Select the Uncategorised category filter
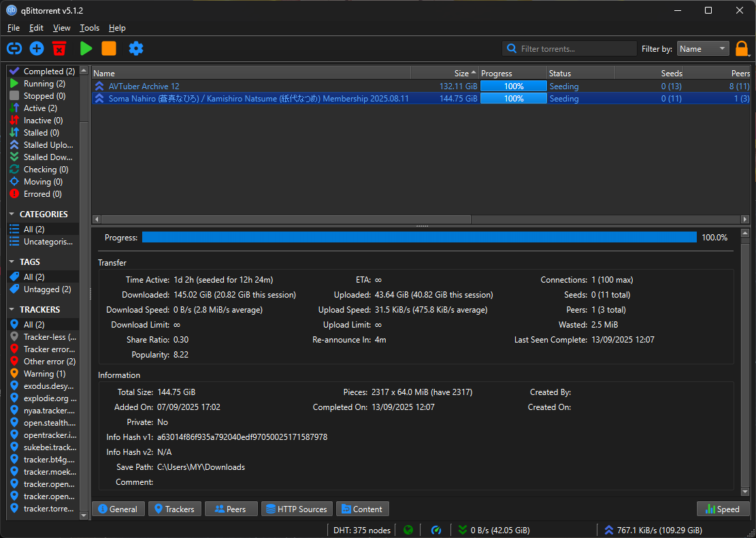The image size is (756, 538). [x=42, y=242]
